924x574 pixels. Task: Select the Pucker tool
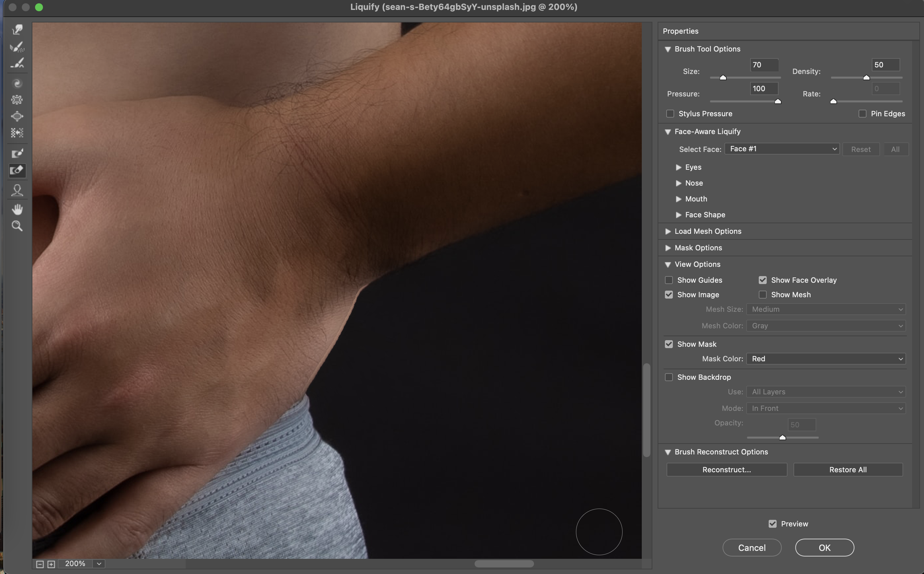(17, 99)
